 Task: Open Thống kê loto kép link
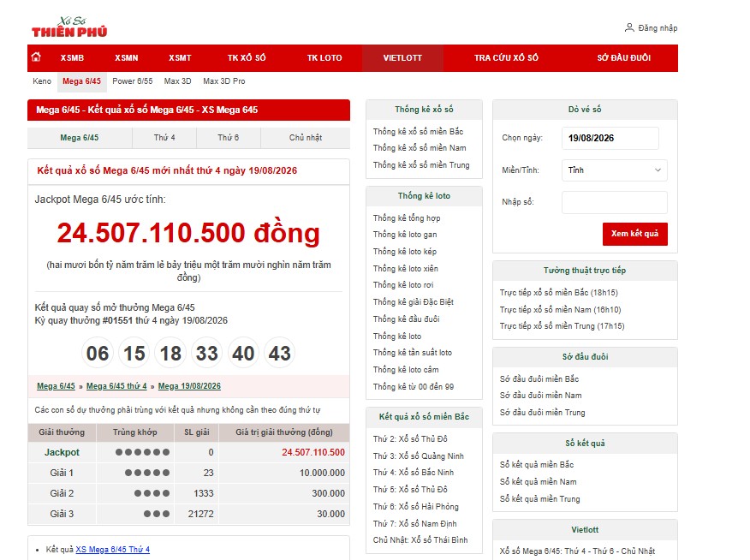405,252
